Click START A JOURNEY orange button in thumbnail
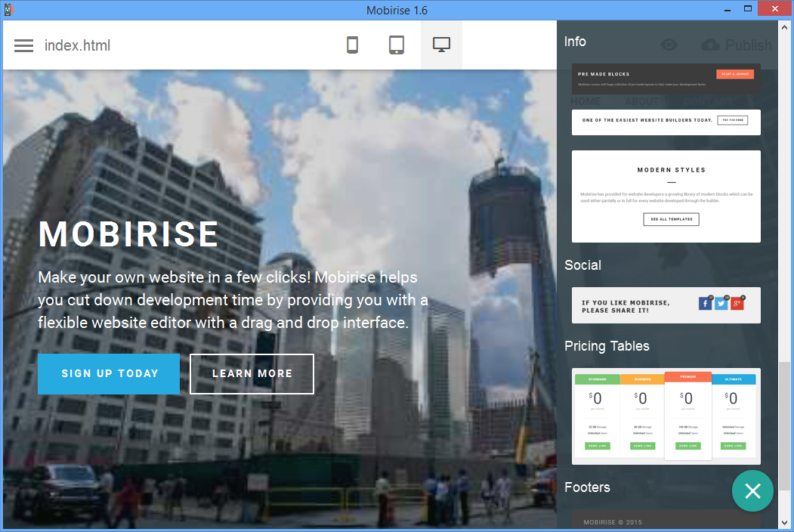Viewport: 794px width, 532px height. 735,74
